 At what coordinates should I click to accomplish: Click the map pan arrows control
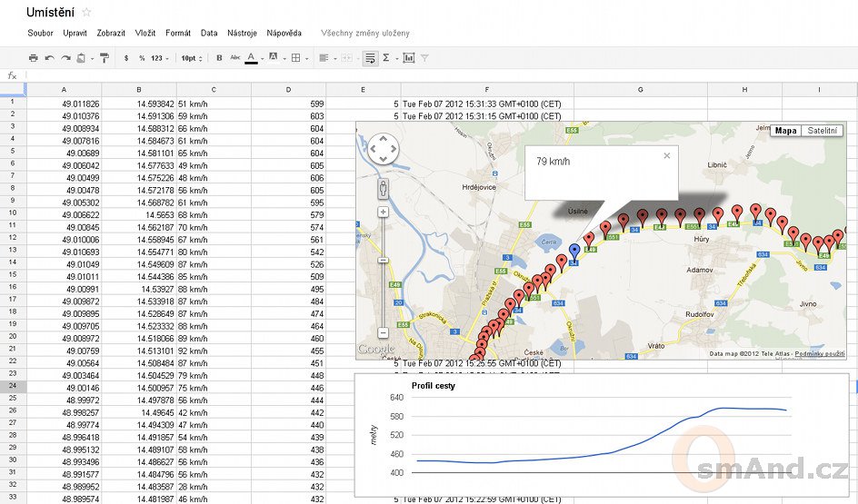pyautogui.click(x=383, y=149)
